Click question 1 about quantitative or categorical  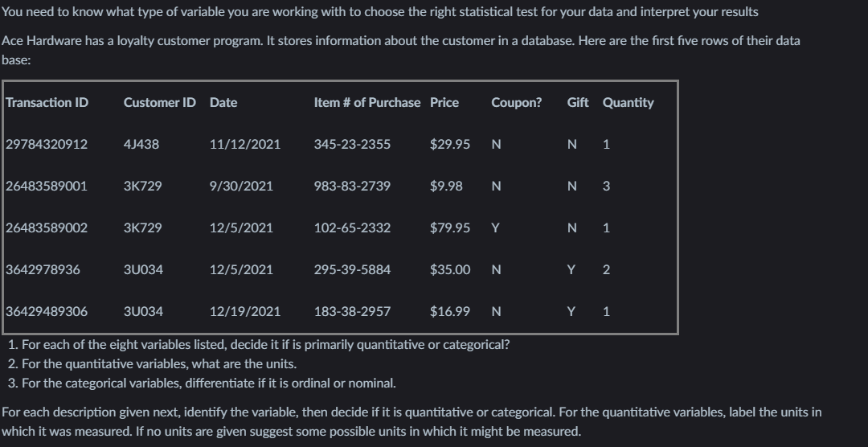click(257, 345)
